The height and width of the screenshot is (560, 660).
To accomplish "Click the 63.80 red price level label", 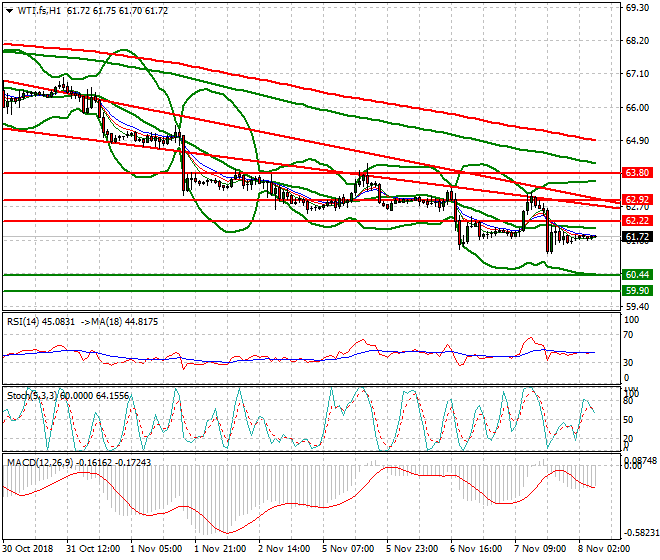I will point(637,173).
